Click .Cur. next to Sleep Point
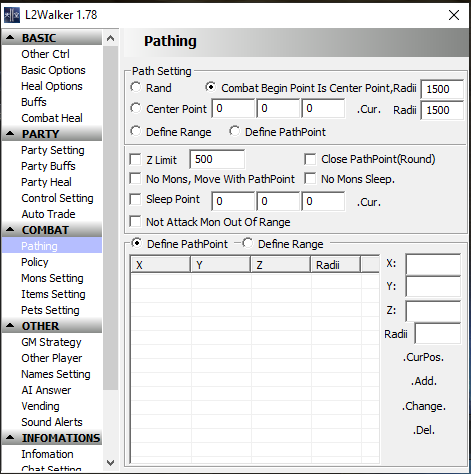This screenshot has height=474, width=471. point(369,202)
